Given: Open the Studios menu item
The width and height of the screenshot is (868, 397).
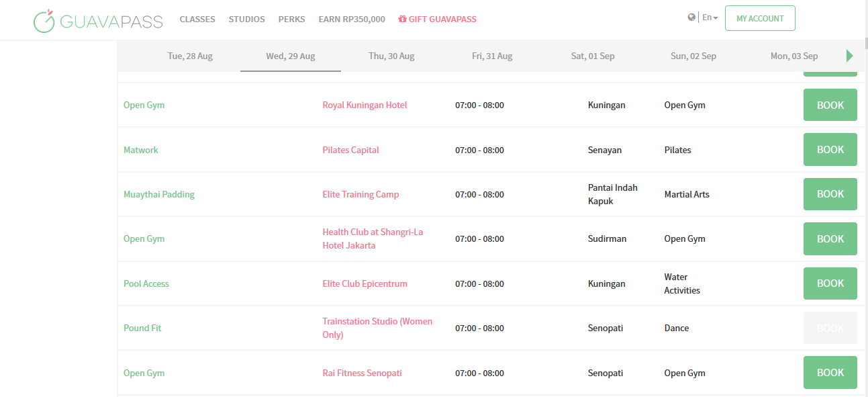Looking at the screenshot, I should 246,19.
